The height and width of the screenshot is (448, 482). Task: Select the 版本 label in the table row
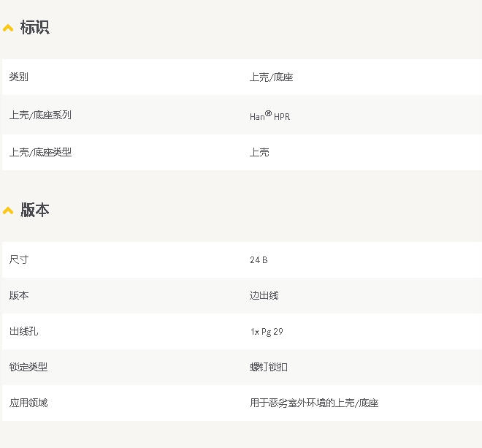pyautogui.click(x=19, y=295)
